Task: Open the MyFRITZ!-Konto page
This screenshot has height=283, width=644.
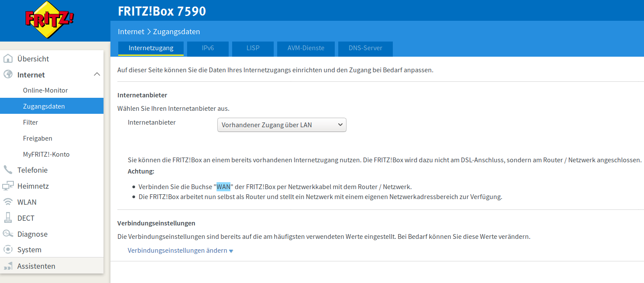Action: click(46, 154)
